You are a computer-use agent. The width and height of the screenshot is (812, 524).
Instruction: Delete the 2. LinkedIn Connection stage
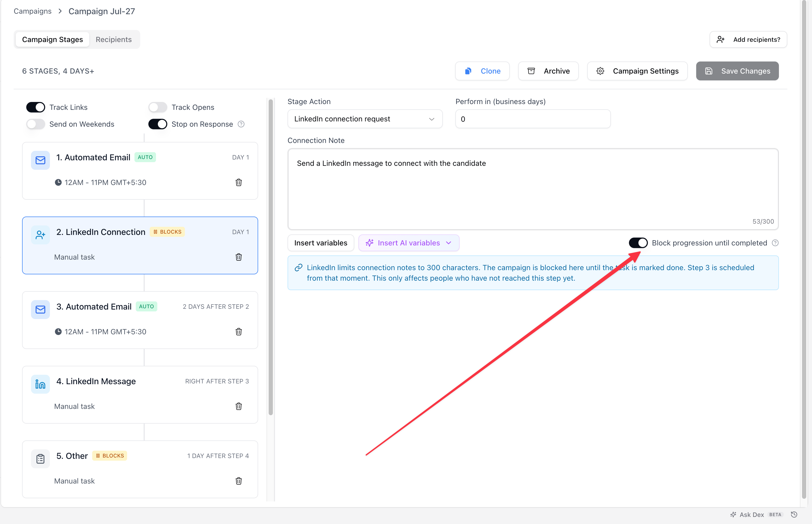click(x=239, y=257)
